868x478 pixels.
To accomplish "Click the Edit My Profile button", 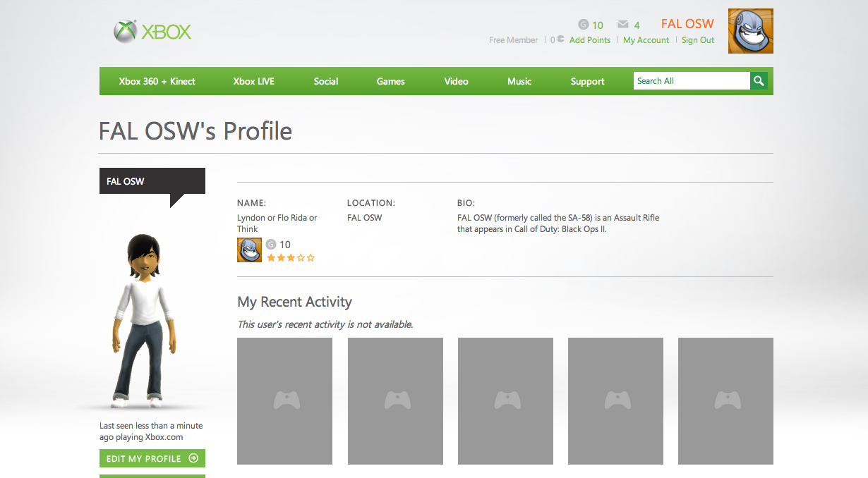I will 152,458.
